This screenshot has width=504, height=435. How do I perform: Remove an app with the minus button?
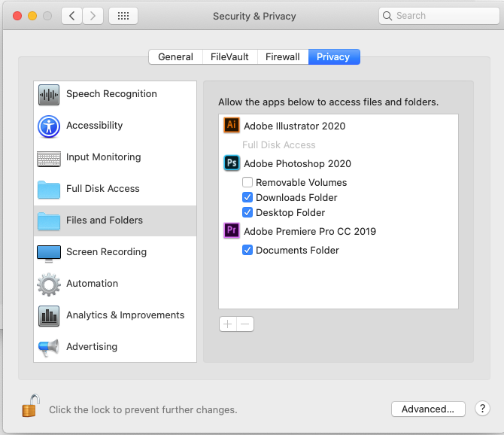pyautogui.click(x=245, y=324)
